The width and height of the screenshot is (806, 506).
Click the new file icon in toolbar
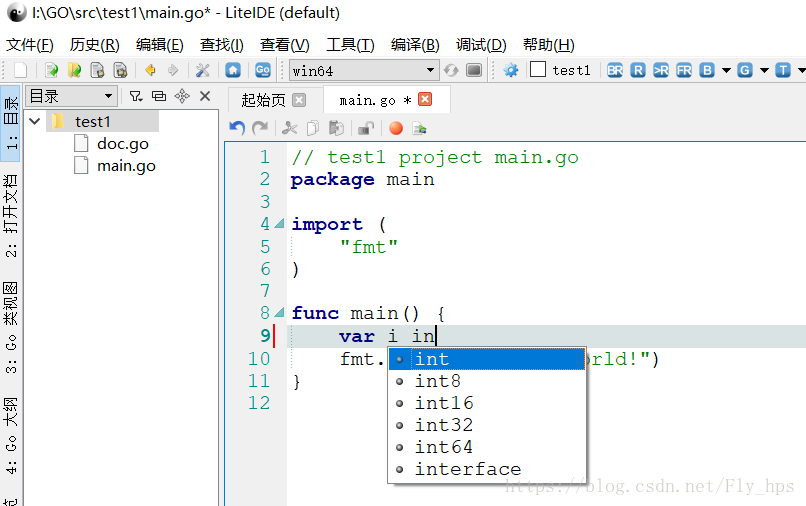pyautogui.click(x=21, y=70)
